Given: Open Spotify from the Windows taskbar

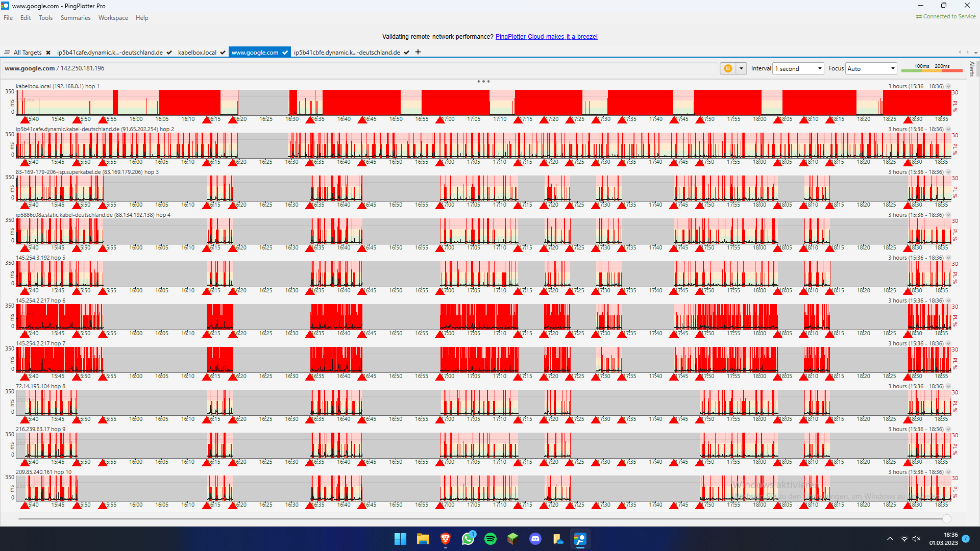Looking at the screenshot, I should point(491,539).
